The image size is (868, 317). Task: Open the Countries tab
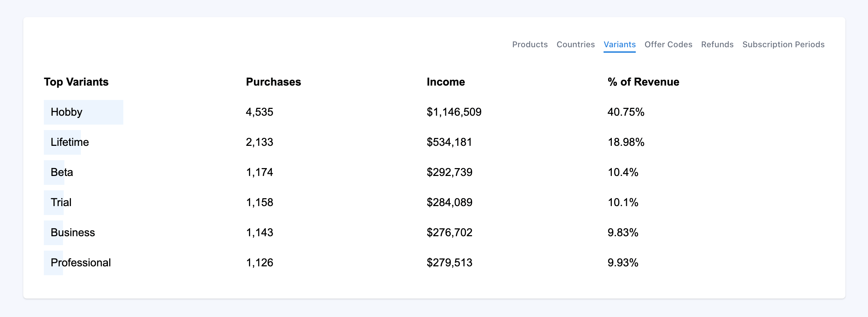pos(575,45)
